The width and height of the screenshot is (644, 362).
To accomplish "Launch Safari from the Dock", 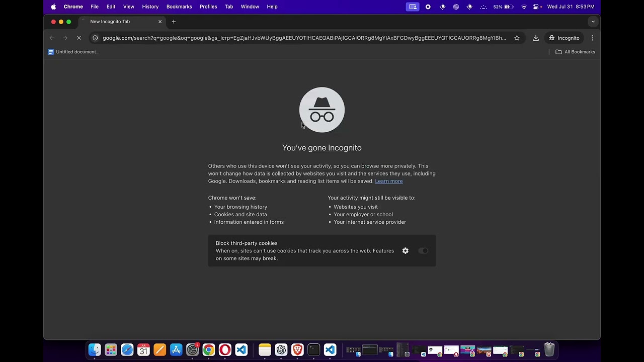I will pyautogui.click(x=127, y=349).
